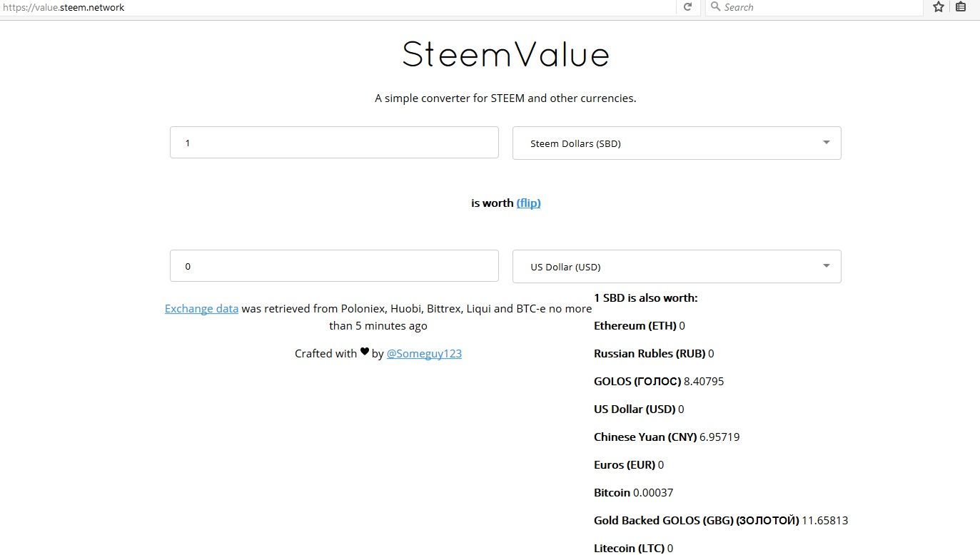Open the bookmarks list icon
The width and height of the screenshot is (980, 555).
961,7
